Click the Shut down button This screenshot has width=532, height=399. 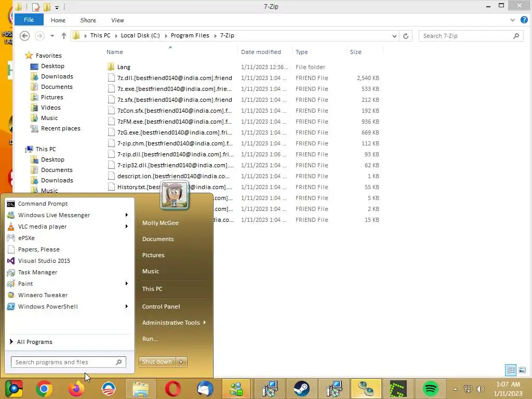click(x=157, y=362)
